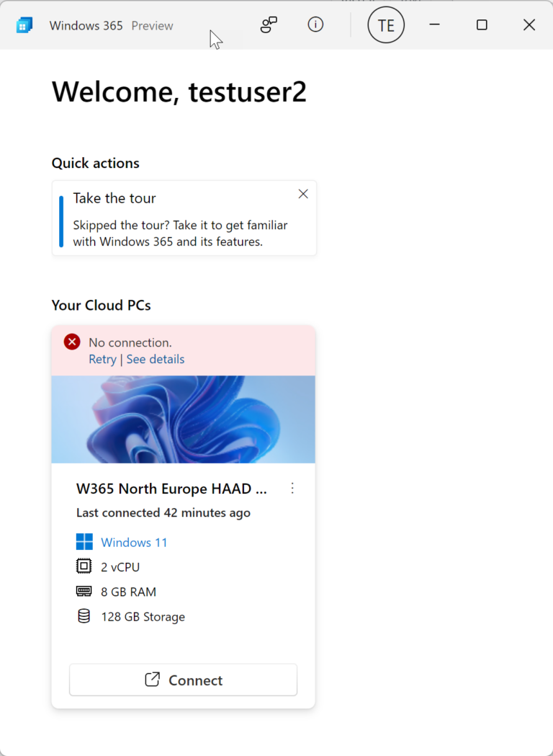
Task: Open the Cloud PC three-dot options menu
Action: tap(292, 488)
